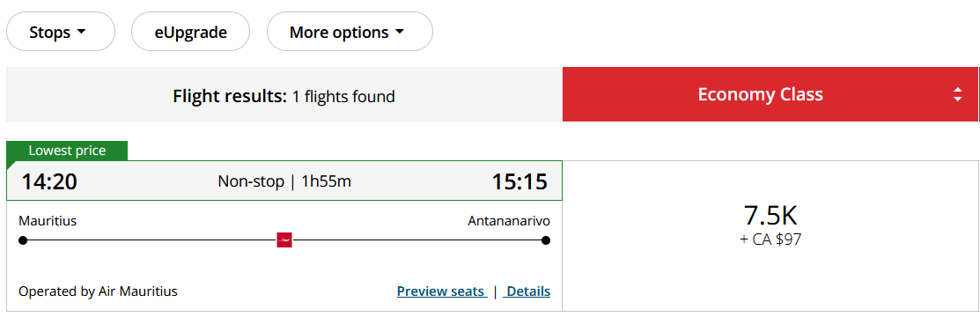The height and width of the screenshot is (317, 980).
Task: Click the Operated by Air Mauritius text
Action: [x=98, y=291]
